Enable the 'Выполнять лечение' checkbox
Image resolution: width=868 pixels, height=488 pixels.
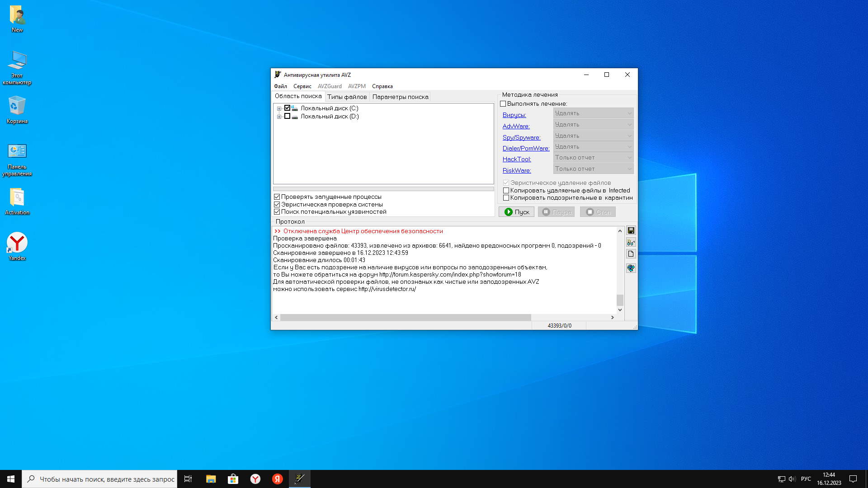click(503, 104)
